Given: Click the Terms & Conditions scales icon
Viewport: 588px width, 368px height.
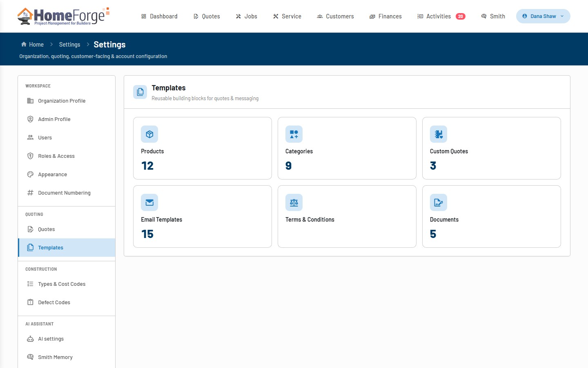Looking at the screenshot, I should [x=294, y=202].
